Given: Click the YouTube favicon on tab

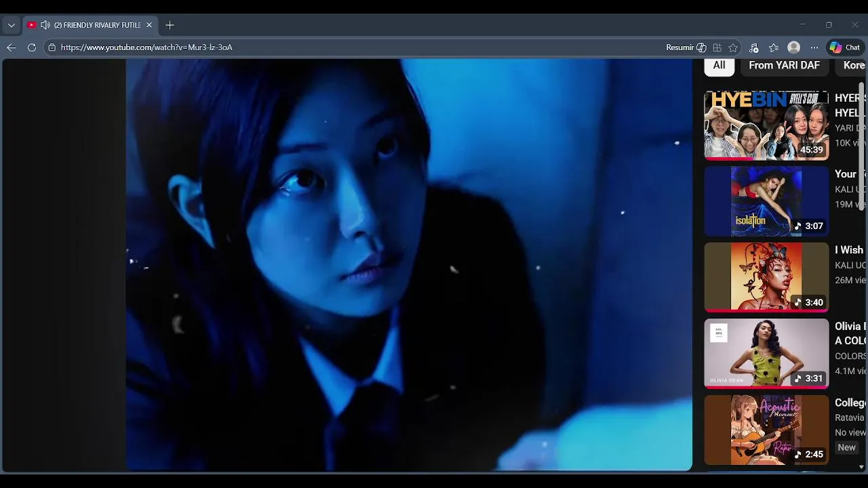Looking at the screenshot, I should point(31,25).
